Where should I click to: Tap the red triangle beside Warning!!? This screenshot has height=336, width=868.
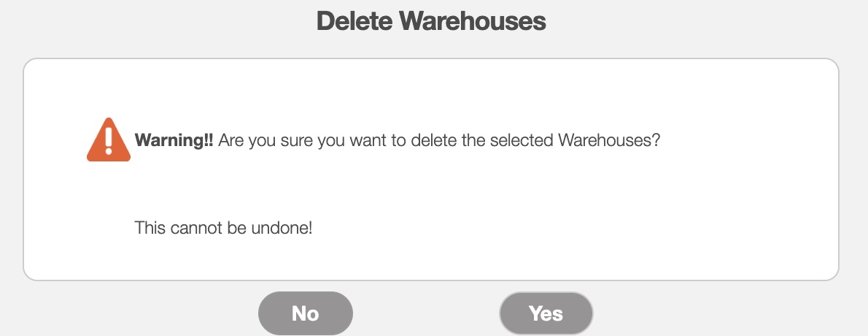(109, 140)
